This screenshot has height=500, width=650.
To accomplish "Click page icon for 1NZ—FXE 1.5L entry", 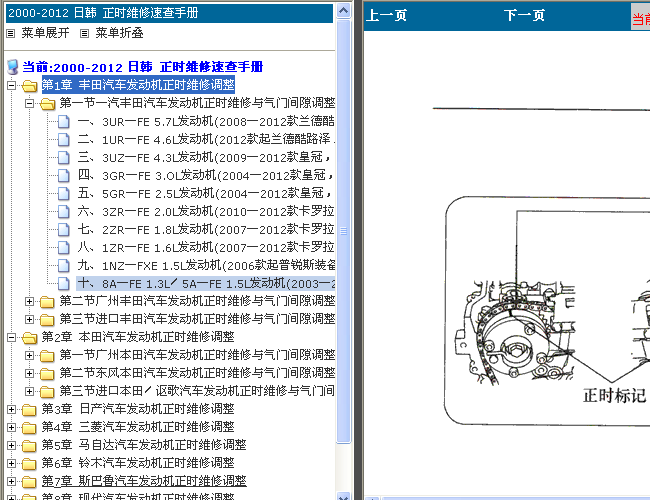I will click(63, 266).
